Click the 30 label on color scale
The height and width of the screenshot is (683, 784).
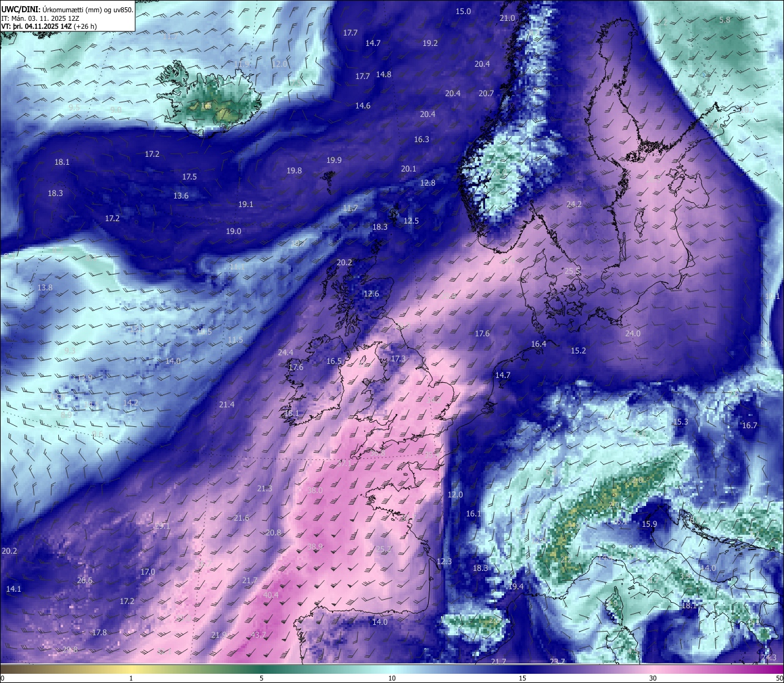pos(653,678)
